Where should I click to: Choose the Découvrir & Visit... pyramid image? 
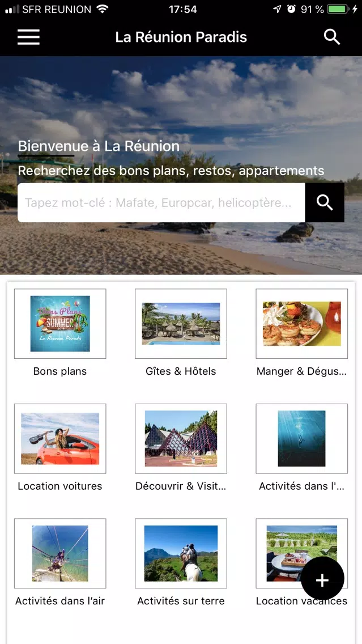tap(181, 438)
